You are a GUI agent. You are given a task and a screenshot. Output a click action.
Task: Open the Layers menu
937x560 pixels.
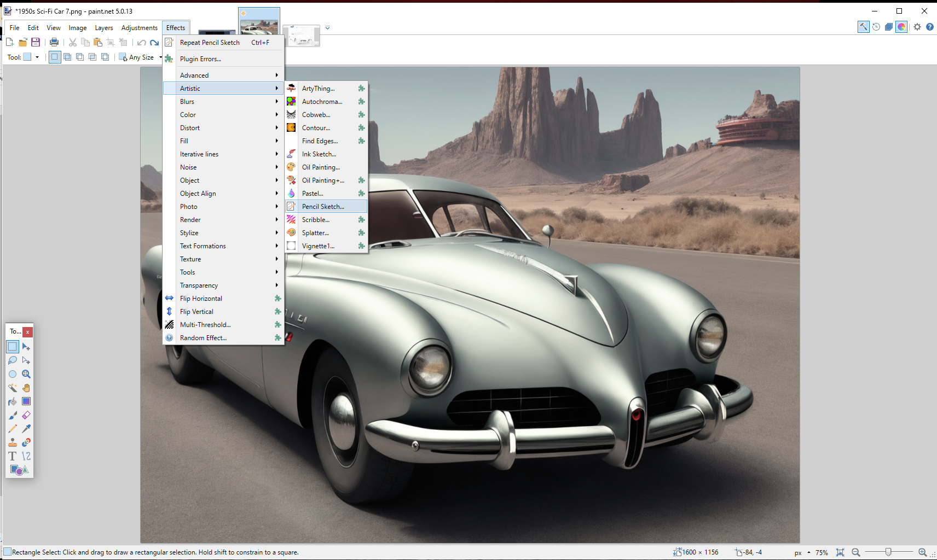point(104,28)
